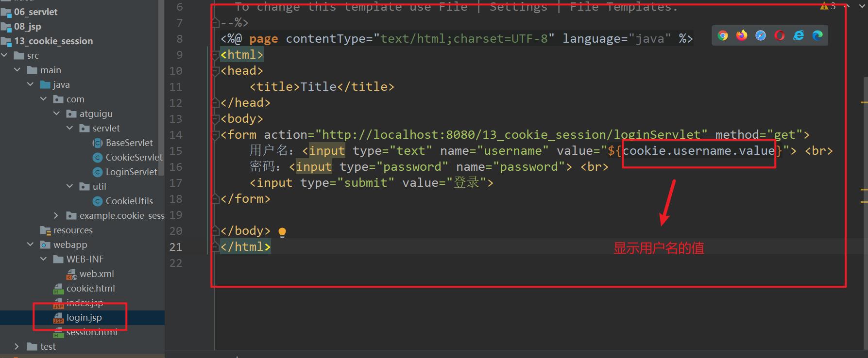This screenshot has height=358, width=868.
Task: Click the yellow light bulb intention icon
Action: coord(282,232)
